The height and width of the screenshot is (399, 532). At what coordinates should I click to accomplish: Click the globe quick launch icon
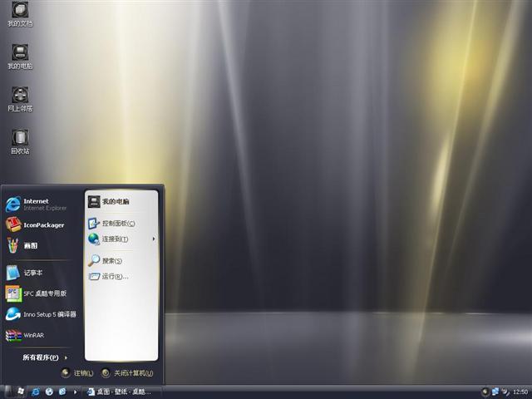coord(49,392)
